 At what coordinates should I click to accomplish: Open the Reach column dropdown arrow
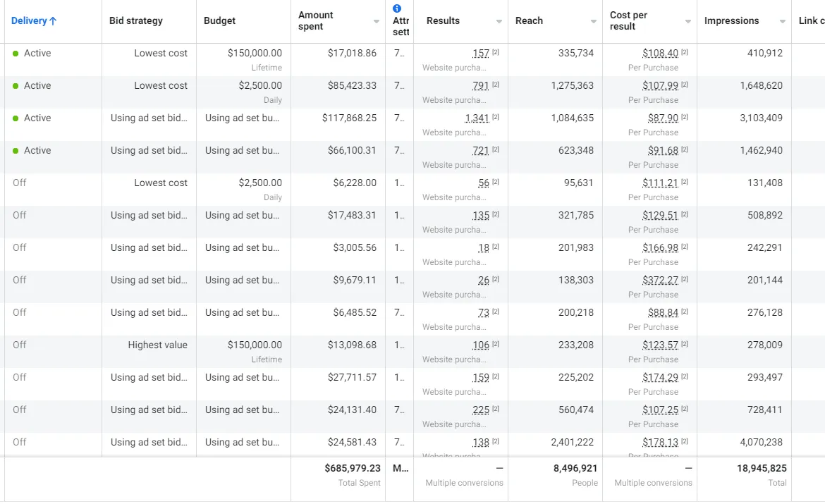594,22
